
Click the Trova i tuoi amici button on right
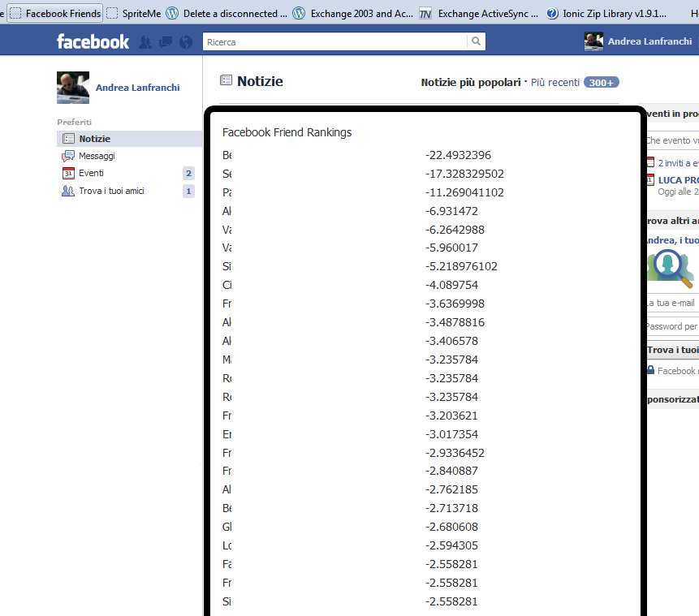click(673, 350)
